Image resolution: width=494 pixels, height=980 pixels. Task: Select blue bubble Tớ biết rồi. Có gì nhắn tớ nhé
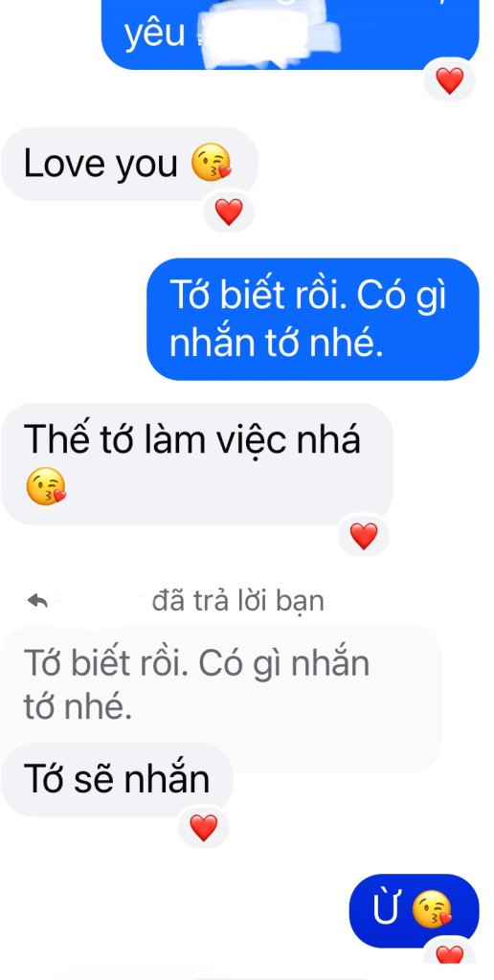(313, 319)
